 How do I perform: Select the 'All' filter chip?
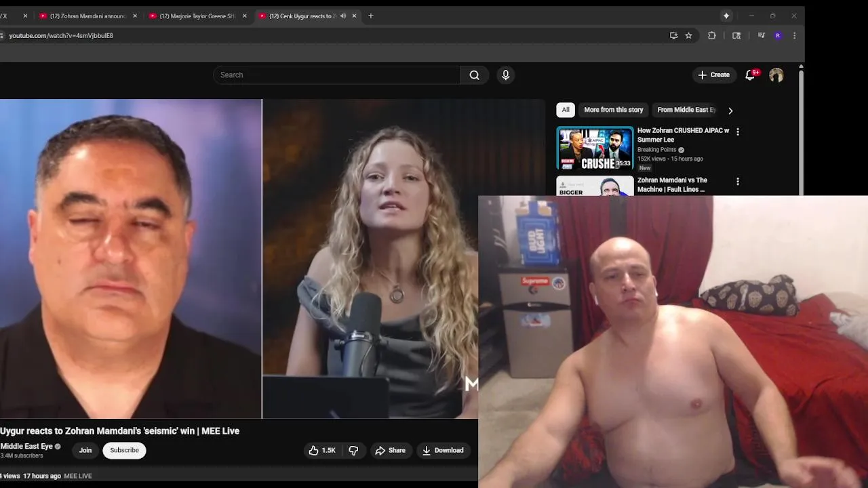[566, 110]
